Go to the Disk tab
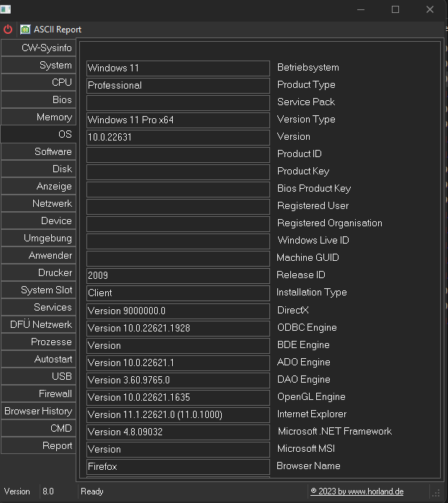This screenshot has width=448, height=503. (38, 169)
